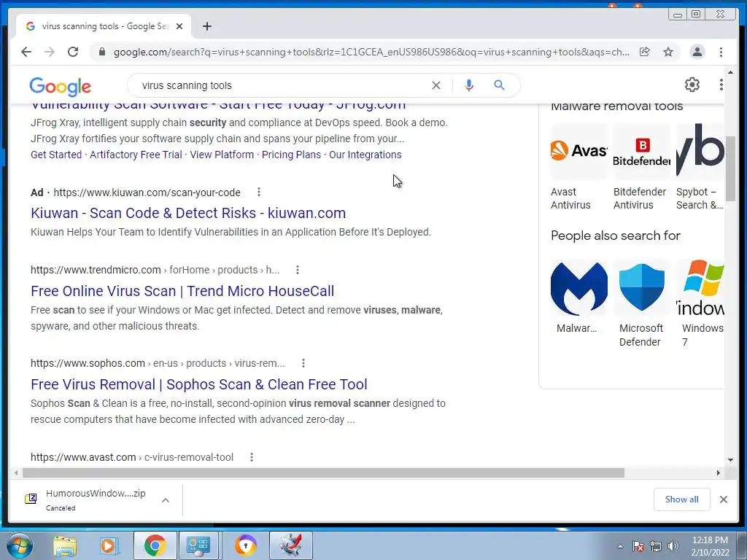Follow the View Platform sitelink
747x560 pixels.
point(222,155)
